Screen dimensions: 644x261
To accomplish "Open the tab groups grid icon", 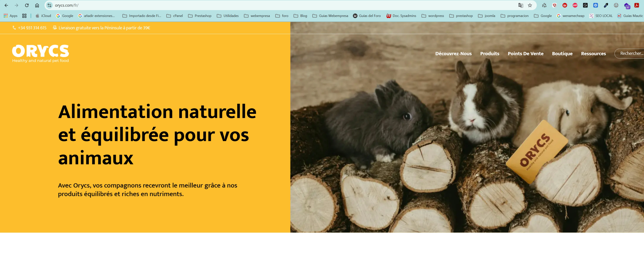I will point(24,16).
